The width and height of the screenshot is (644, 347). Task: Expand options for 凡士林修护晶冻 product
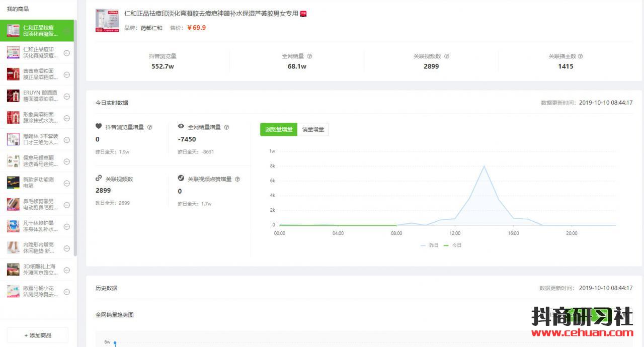pyautogui.click(x=67, y=226)
